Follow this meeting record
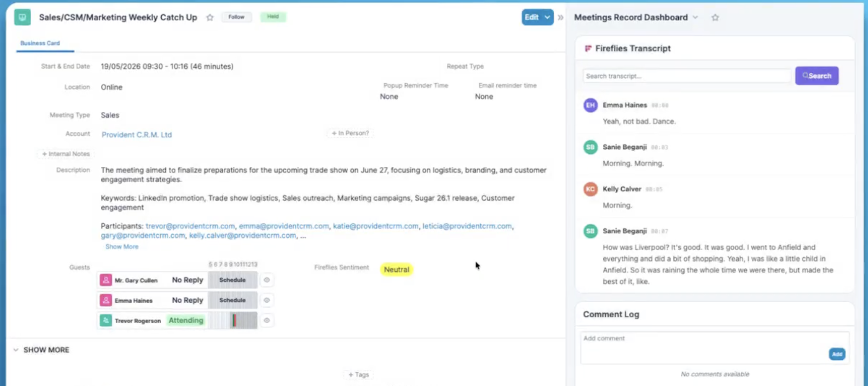This screenshot has height=386, width=868. [236, 17]
